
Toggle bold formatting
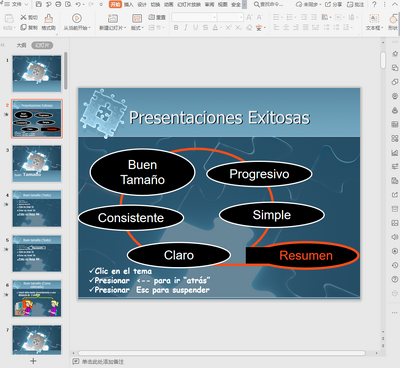[176, 28]
